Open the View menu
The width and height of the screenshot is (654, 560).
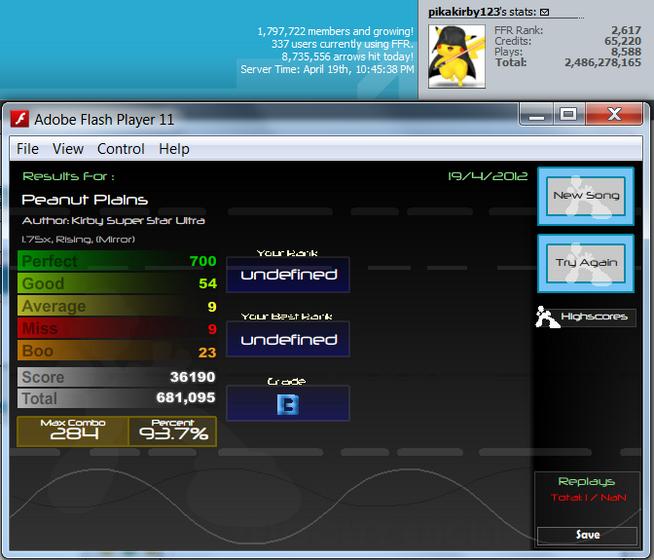68,149
